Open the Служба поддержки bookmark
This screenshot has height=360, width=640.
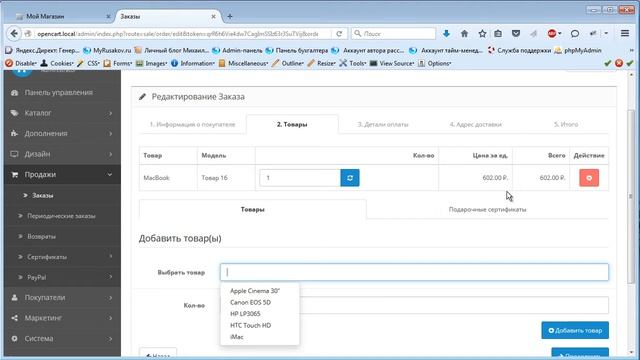519,50
